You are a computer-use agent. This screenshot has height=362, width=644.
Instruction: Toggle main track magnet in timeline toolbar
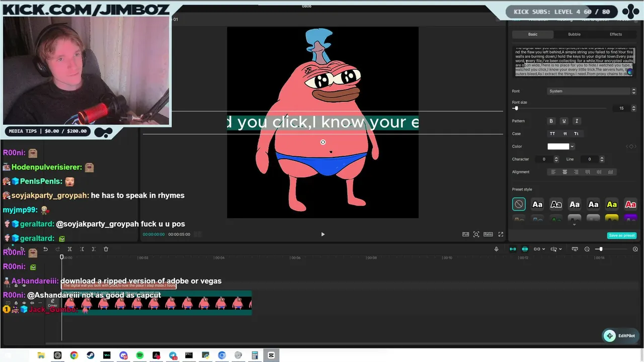coord(513,249)
